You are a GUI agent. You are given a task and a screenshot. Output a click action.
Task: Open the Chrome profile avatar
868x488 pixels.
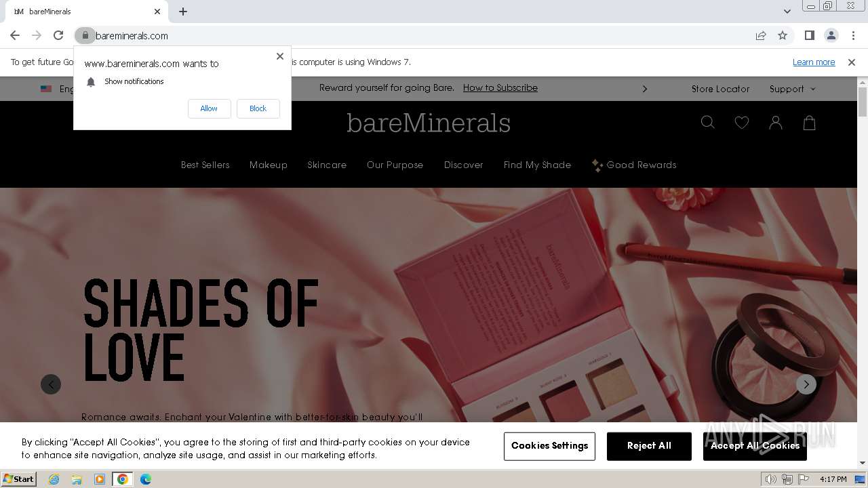[831, 35]
